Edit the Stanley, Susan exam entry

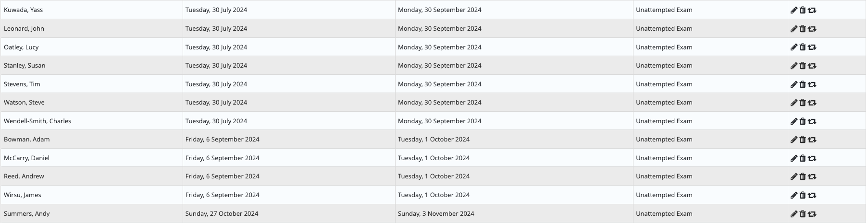(x=794, y=66)
